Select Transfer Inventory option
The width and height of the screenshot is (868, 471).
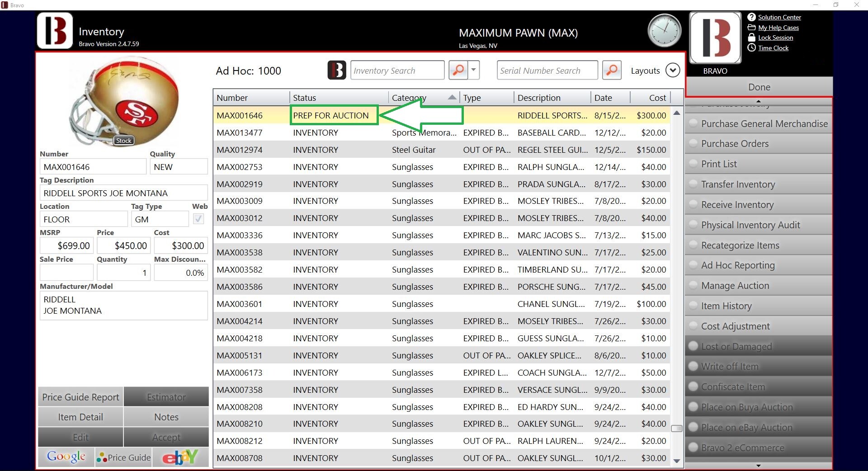(759, 184)
